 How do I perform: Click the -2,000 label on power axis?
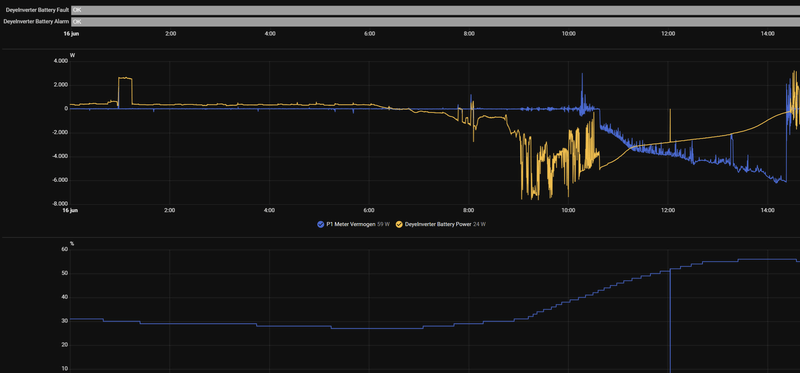[59, 133]
